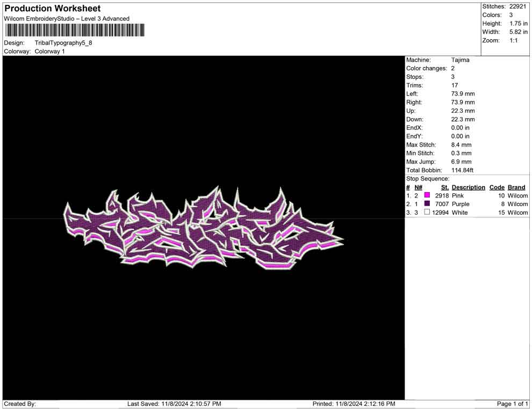Click the 'Colorway 1' value
The image size is (532, 409).
(49, 52)
